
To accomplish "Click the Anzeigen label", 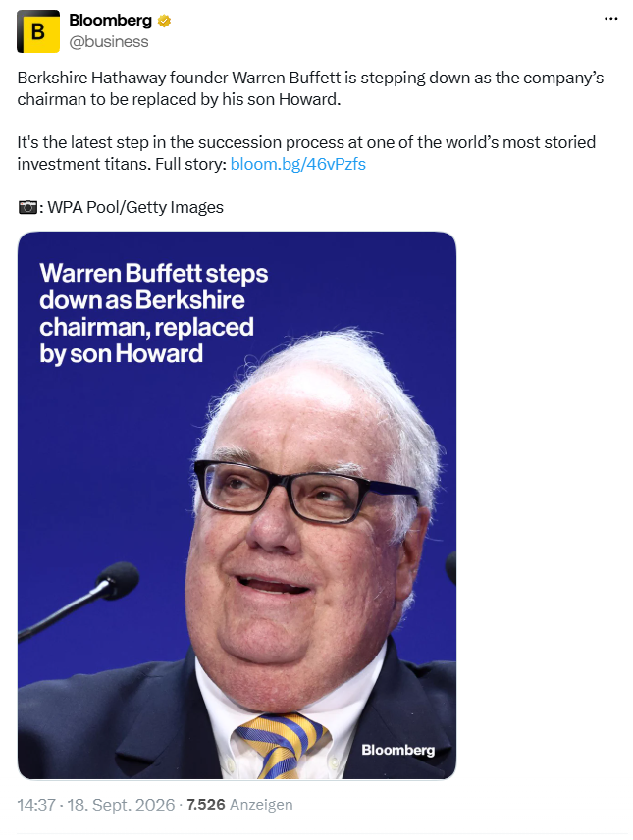I will click(261, 805).
